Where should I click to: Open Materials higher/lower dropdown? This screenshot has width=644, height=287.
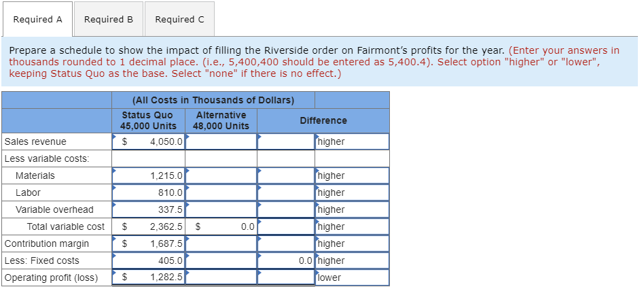352,175
